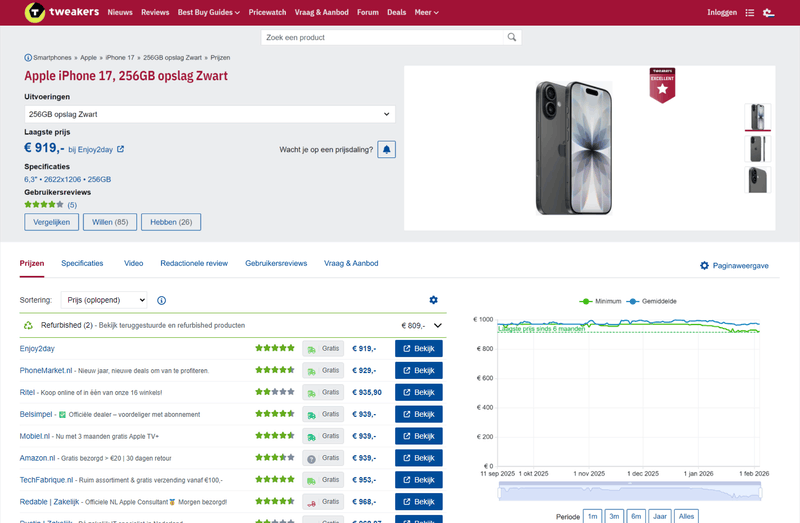This screenshot has width=800, height=523.
Task: Click the Excellent award badge
Action: pyautogui.click(x=662, y=85)
